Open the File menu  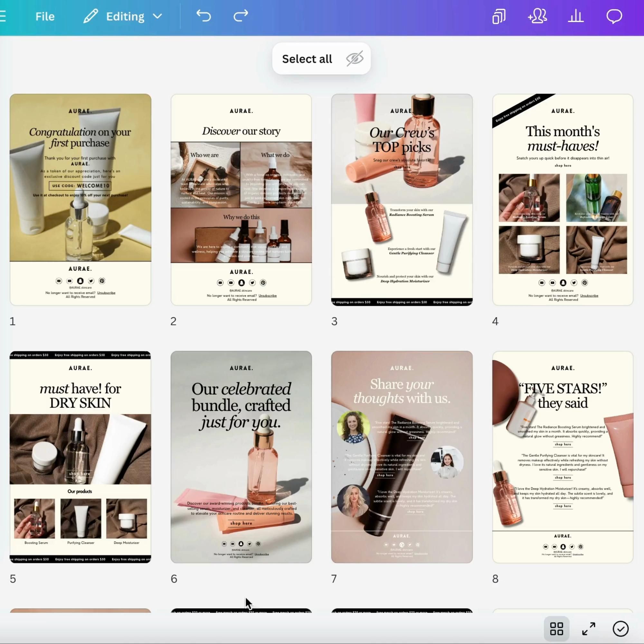[x=45, y=16]
